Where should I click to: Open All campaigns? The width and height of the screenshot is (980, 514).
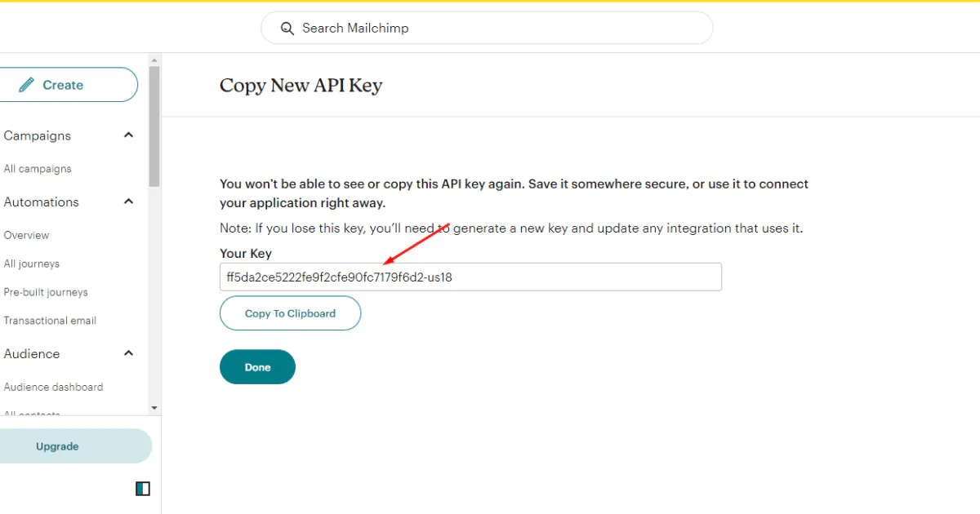pos(38,169)
